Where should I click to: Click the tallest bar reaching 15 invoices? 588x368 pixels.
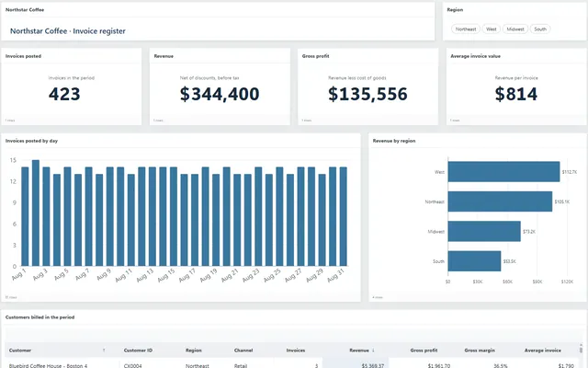(x=36, y=213)
